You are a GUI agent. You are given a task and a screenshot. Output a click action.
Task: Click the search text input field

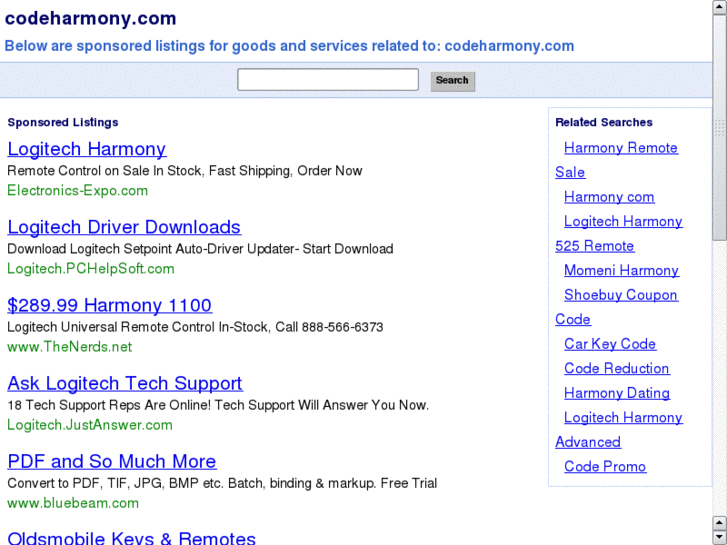pyautogui.click(x=328, y=80)
